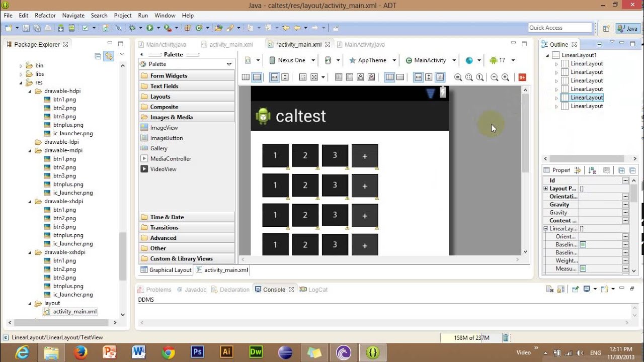This screenshot has width=644, height=362.
Task: Toggle the Baseline Aligned checkbox in properties
Action: tap(583, 245)
